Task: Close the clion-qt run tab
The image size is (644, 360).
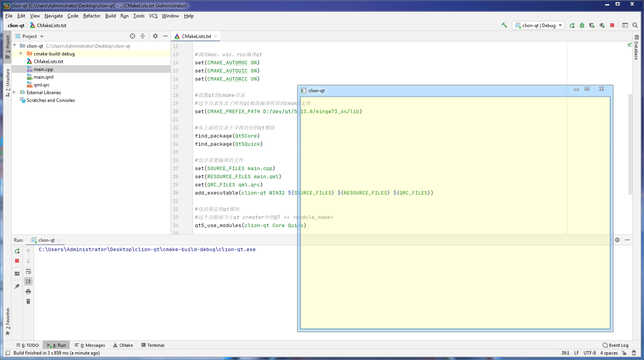Action: pos(59,240)
